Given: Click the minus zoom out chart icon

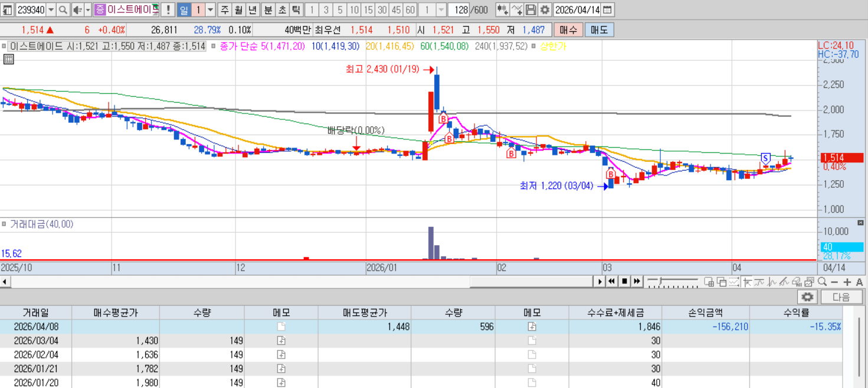Looking at the screenshot, I should [x=834, y=282].
